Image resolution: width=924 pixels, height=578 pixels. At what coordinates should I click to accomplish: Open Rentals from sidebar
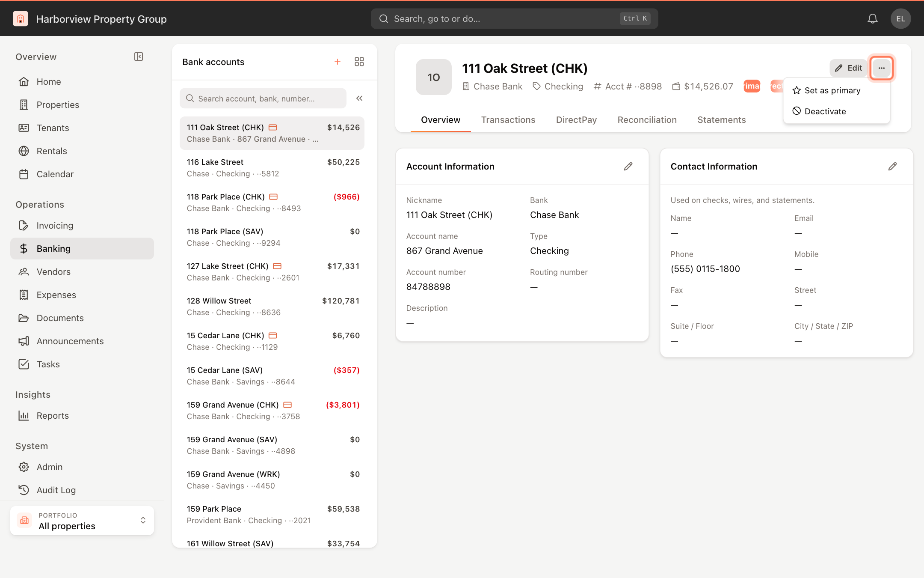(x=82, y=151)
